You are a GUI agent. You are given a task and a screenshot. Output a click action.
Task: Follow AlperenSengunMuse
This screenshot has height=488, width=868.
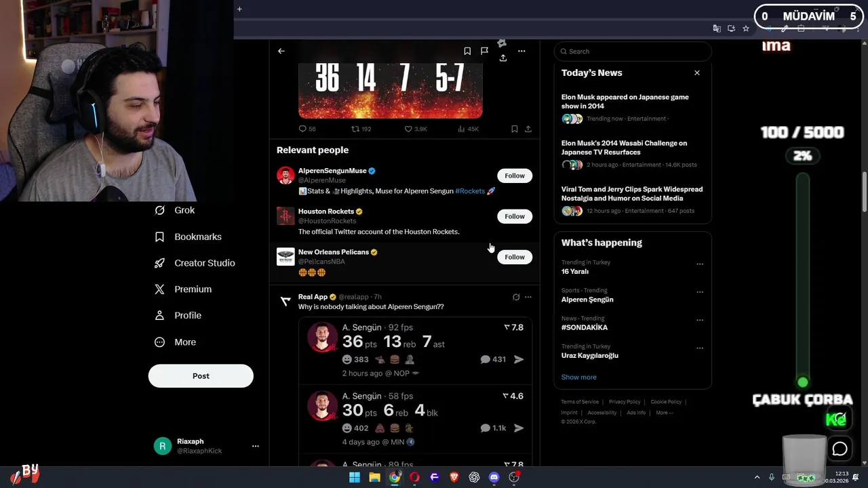(x=515, y=176)
